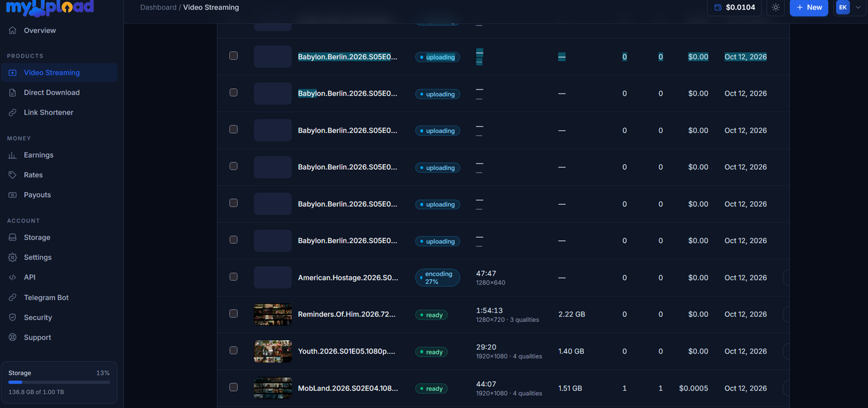Screen dimensions: 868x408
Task: Click the ready badge for Youth.2026
Action: click(431, 352)
